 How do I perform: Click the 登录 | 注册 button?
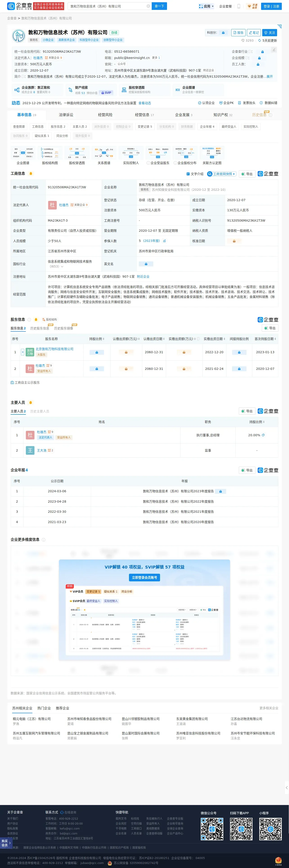[x=271, y=6]
